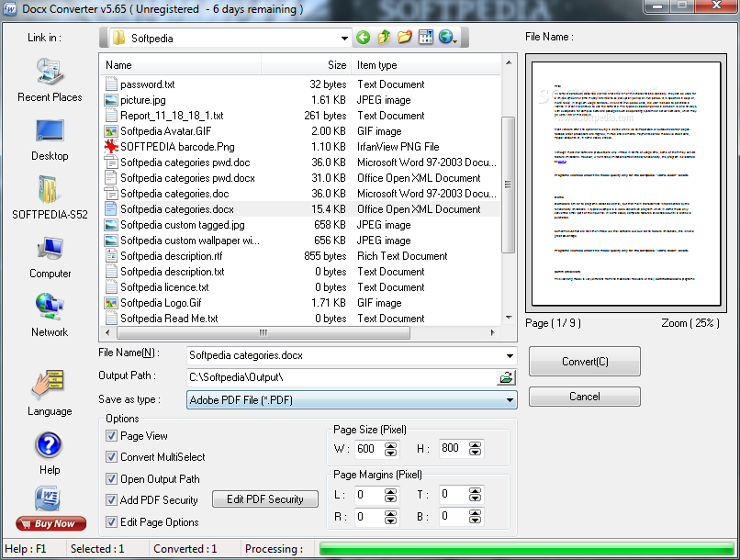
Task: Uncheck Add PDF Security option
Action: pos(111,499)
